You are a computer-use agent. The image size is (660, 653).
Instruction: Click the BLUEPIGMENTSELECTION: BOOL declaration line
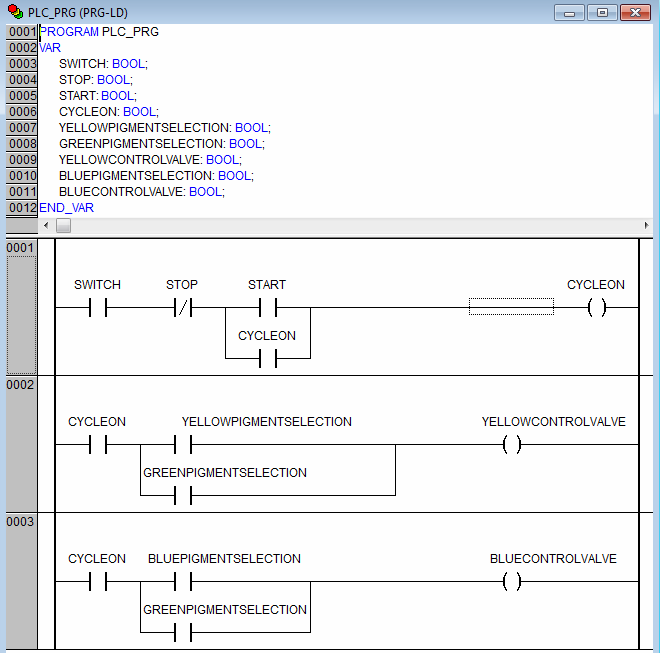[x=157, y=176]
